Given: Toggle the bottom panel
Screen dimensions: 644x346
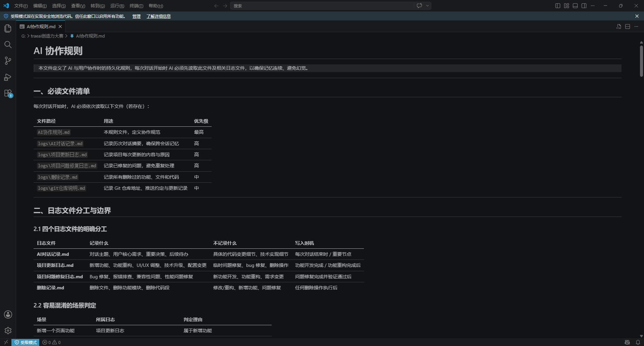Looking at the screenshot, I should [x=575, y=6].
